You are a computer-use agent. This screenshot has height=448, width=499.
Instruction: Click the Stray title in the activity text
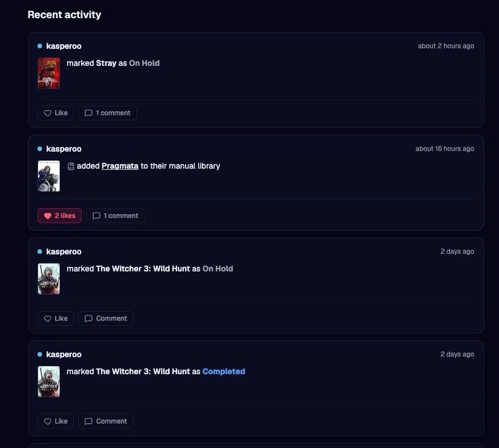coord(106,63)
